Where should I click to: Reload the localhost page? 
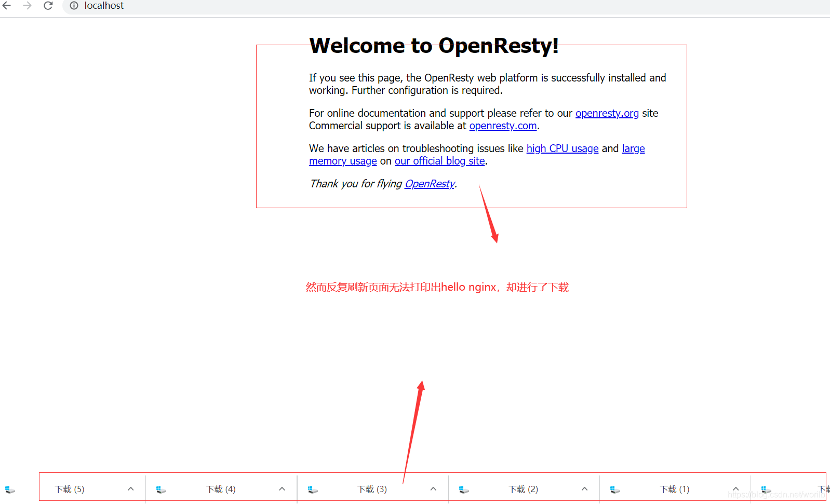(x=48, y=6)
